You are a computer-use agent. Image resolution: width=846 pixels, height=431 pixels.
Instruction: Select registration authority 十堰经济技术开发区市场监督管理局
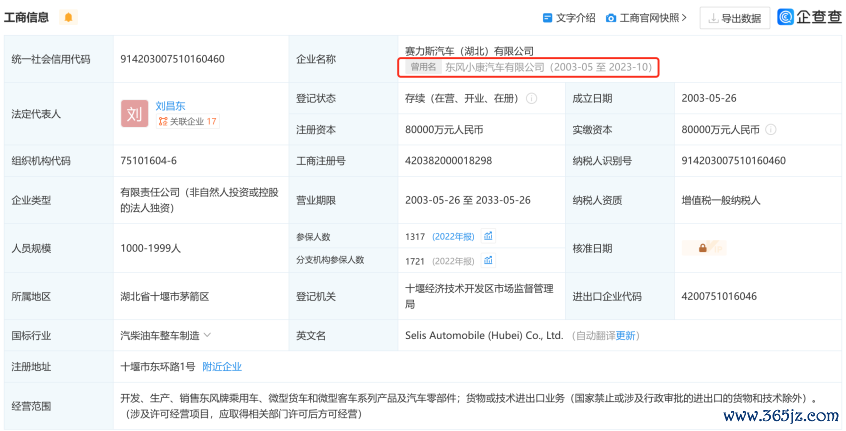[479, 296]
